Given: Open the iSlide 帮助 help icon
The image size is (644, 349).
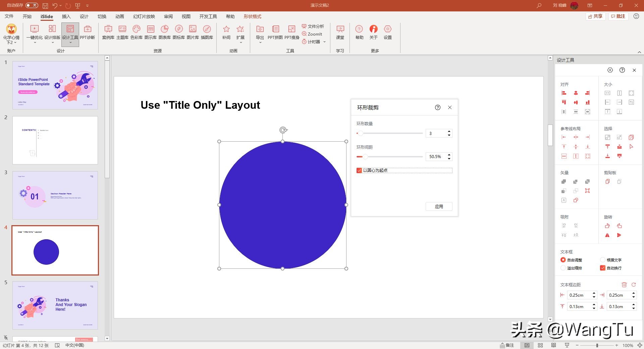Looking at the screenshot, I should (359, 32).
